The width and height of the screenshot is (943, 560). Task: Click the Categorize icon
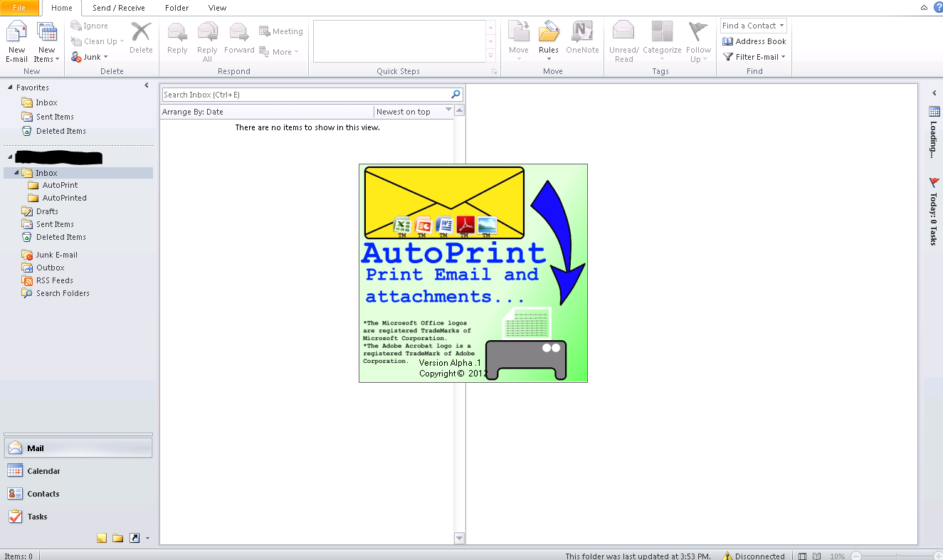[662, 39]
